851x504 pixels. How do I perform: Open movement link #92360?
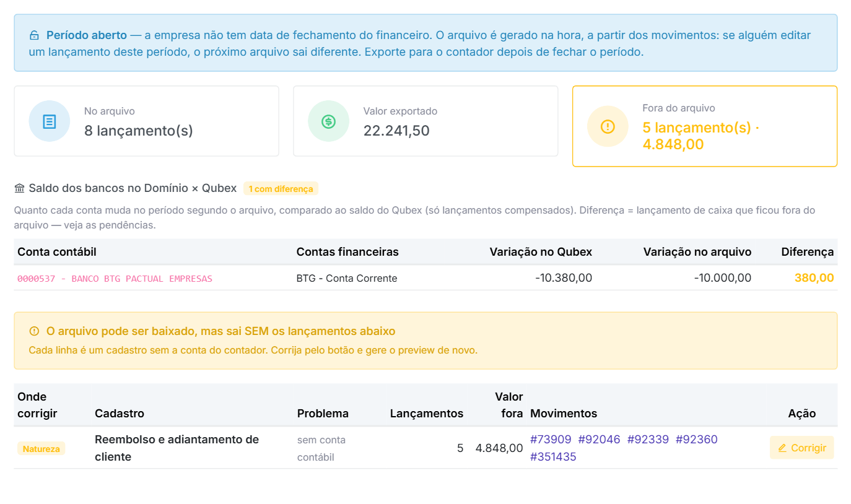pyautogui.click(x=696, y=440)
